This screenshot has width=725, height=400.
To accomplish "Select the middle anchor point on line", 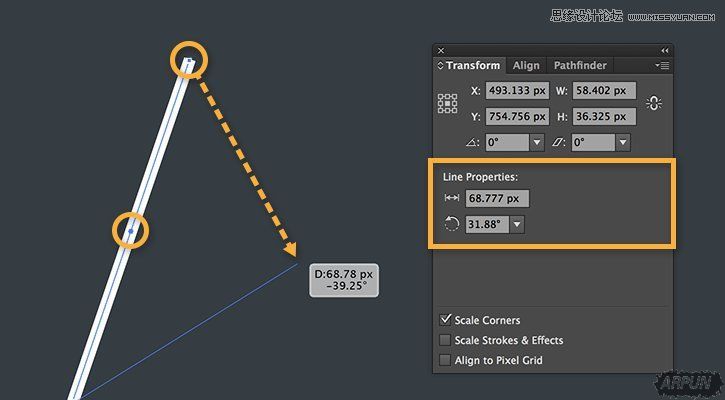I will coord(130,231).
